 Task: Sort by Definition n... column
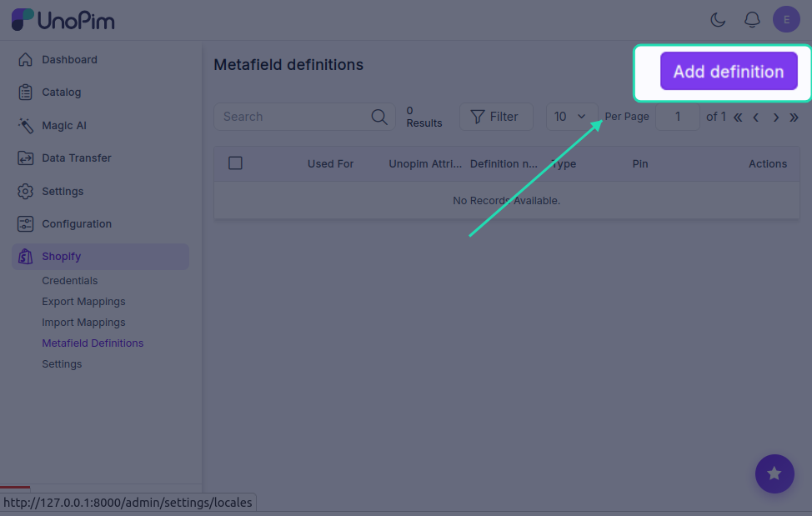(x=504, y=163)
